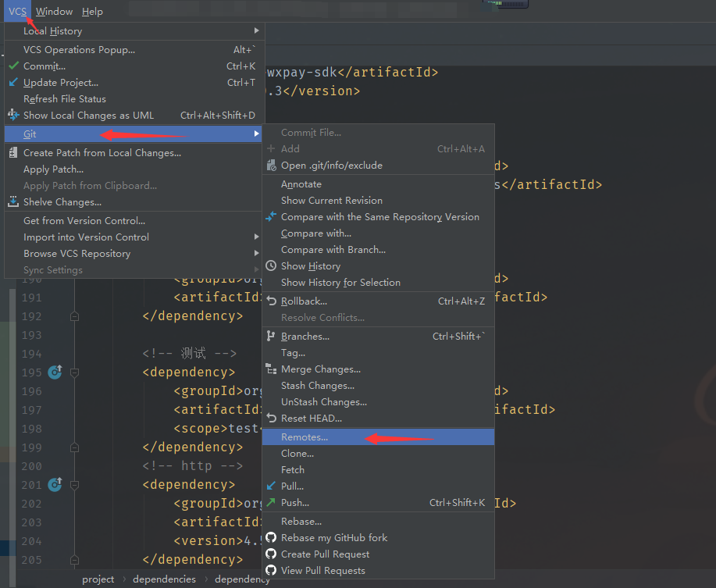Screen dimensions: 716x588
Task: Click line number 194 in the gutter
Action: pyautogui.click(x=31, y=354)
